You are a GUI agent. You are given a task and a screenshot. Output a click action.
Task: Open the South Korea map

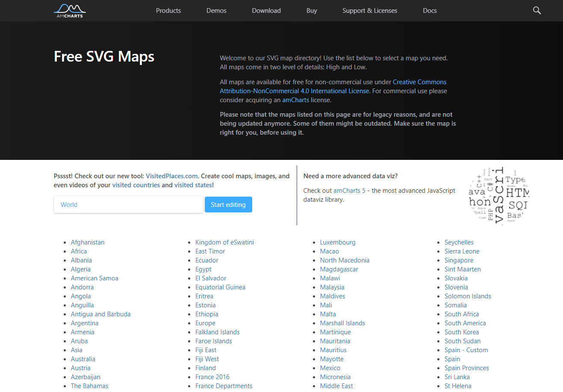(462, 332)
